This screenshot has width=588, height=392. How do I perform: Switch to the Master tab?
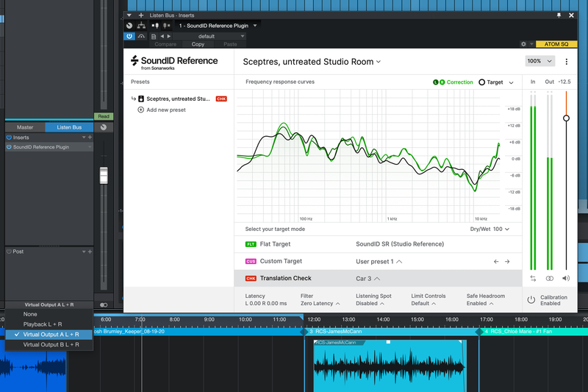(25, 127)
